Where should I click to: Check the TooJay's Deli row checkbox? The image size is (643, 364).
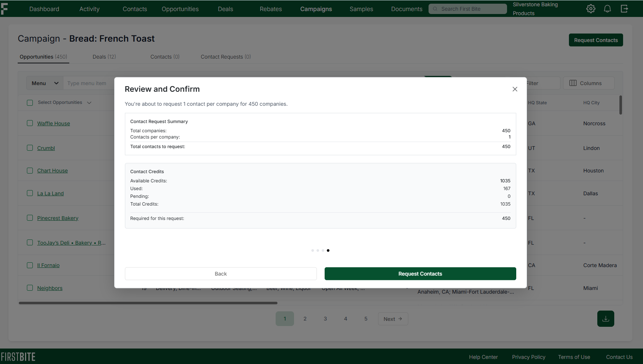[30, 242]
